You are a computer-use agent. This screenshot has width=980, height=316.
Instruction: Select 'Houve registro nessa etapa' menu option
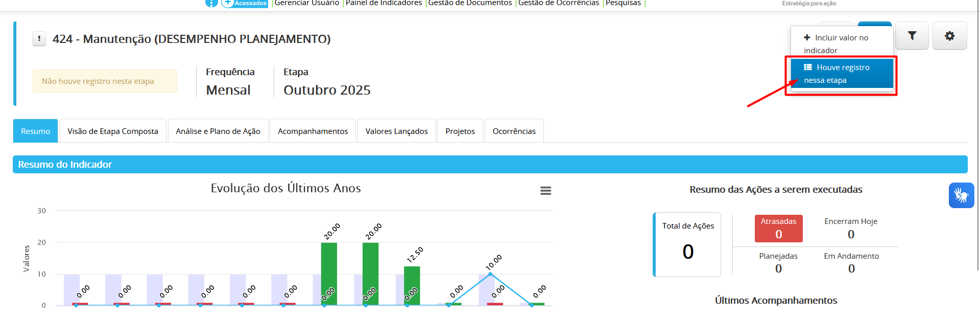(842, 74)
